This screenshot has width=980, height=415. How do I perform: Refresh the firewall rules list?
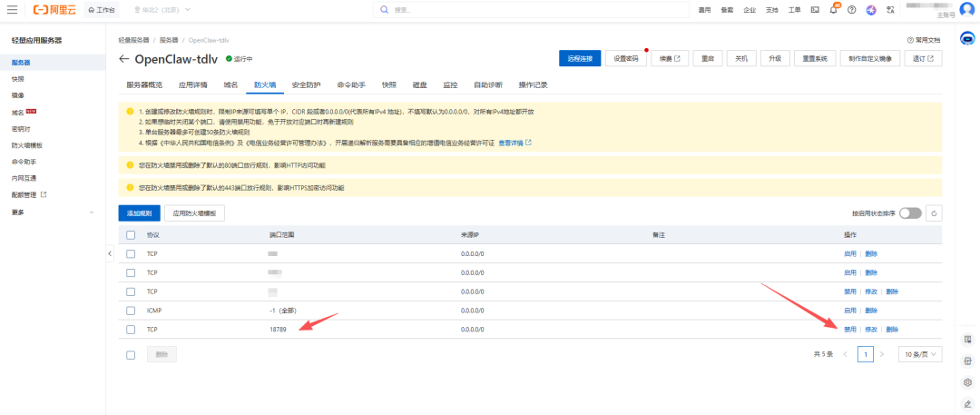[x=934, y=212]
